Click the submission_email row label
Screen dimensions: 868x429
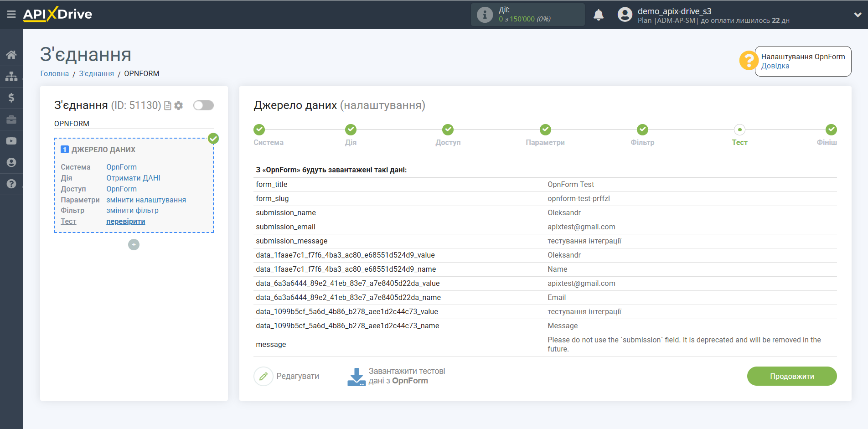click(x=285, y=227)
